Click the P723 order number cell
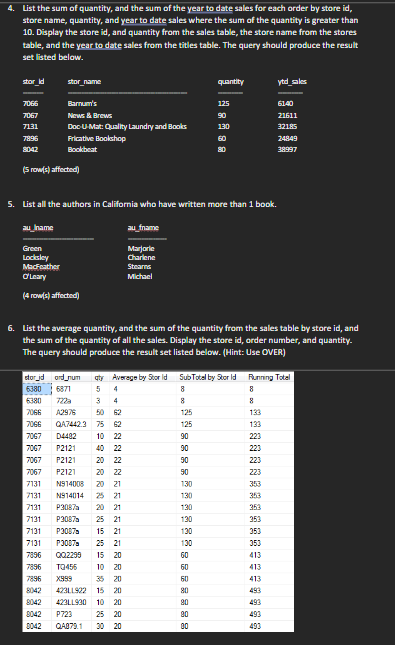 [64, 614]
